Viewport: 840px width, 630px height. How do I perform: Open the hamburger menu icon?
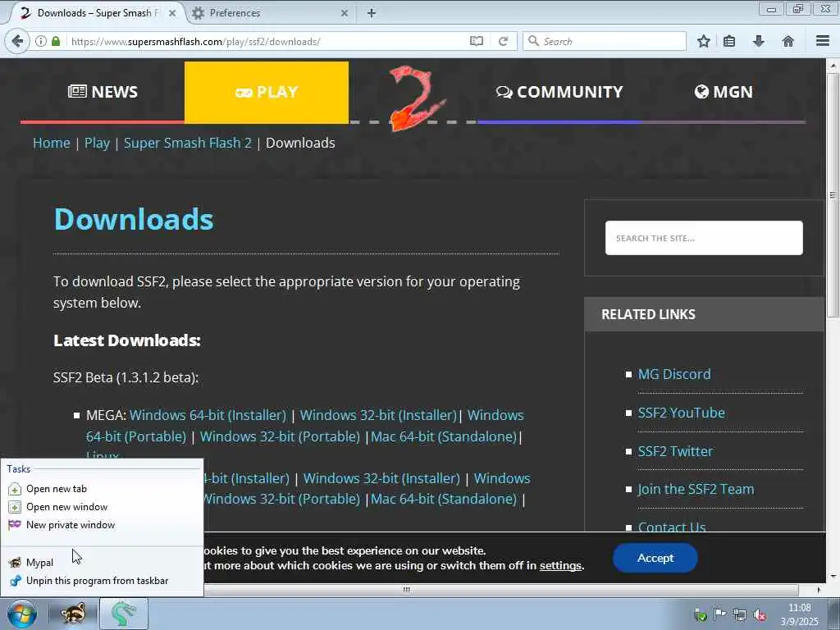[823, 41]
